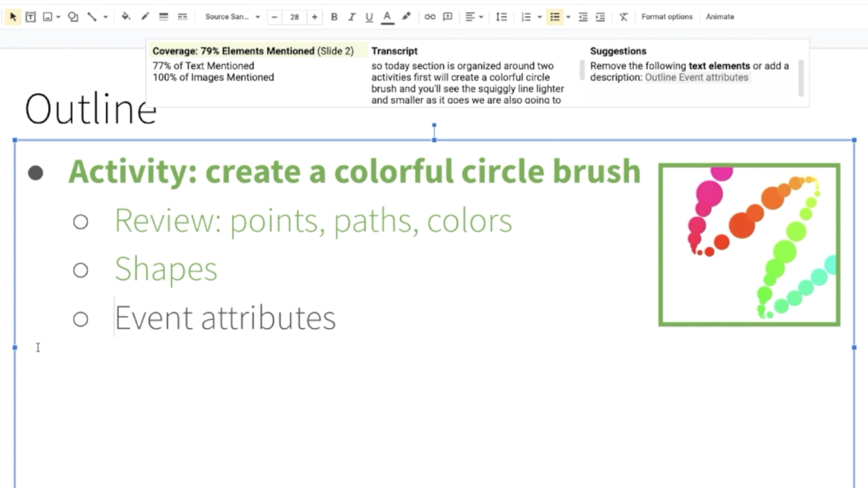Screen dimensions: 868x488
Task: Select the line spacing menu
Action: [501, 17]
